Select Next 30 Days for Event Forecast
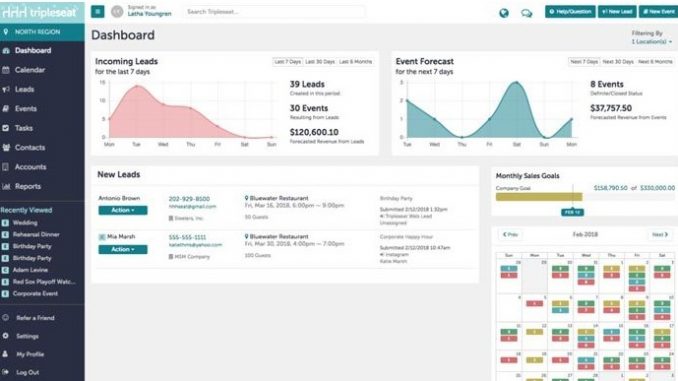 [618, 62]
